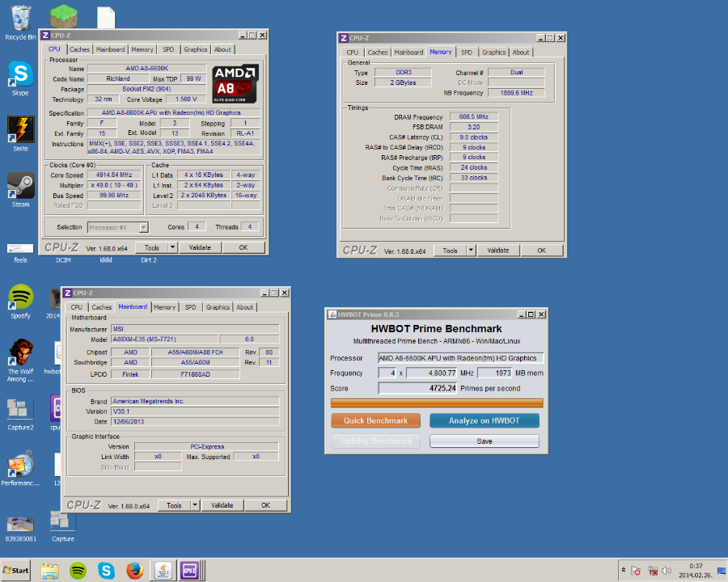The height and width of the screenshot is (582, 728).
Task: Open Windows Explorer from the taskbar
Action: pyautogui.click(x=49, y=571)
